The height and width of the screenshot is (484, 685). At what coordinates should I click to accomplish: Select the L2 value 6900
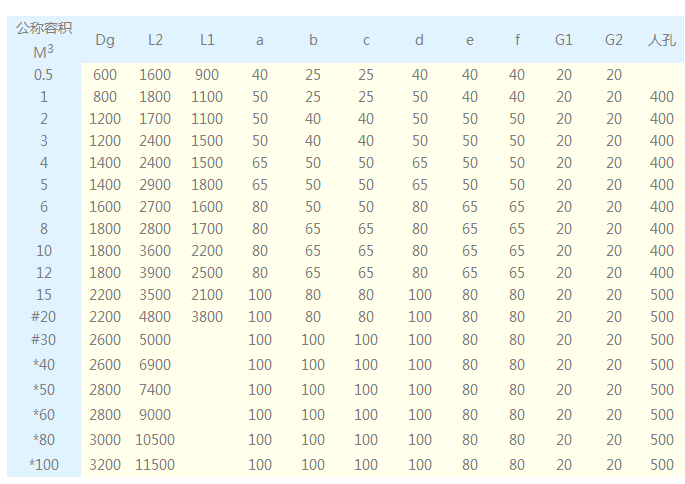pyautogui.click(x=155, y=365)
